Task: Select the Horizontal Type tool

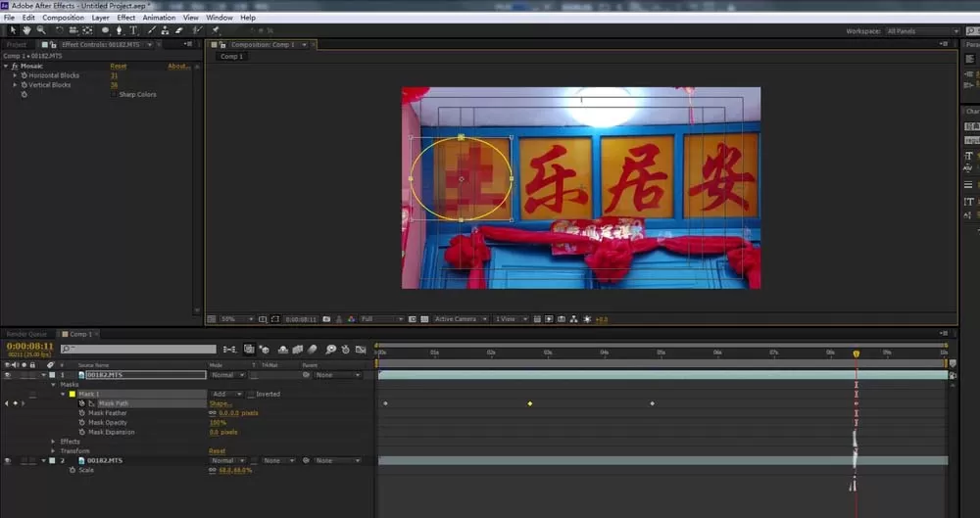Action: point(133,30)
